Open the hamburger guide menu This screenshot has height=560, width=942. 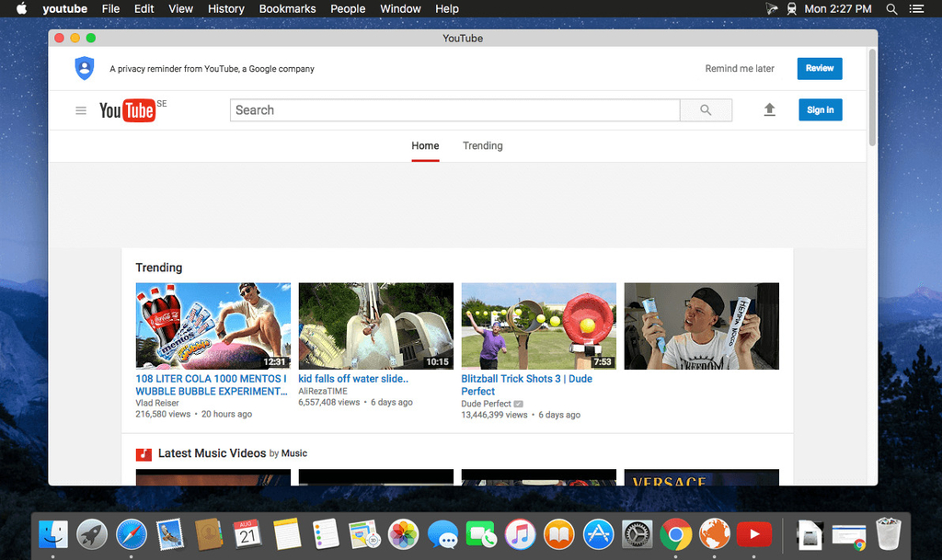click(x=81, y=110)
